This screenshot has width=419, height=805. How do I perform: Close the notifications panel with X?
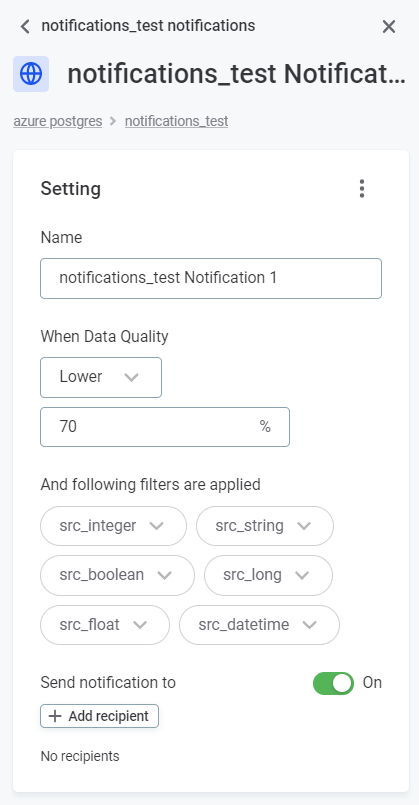point(389,27)
